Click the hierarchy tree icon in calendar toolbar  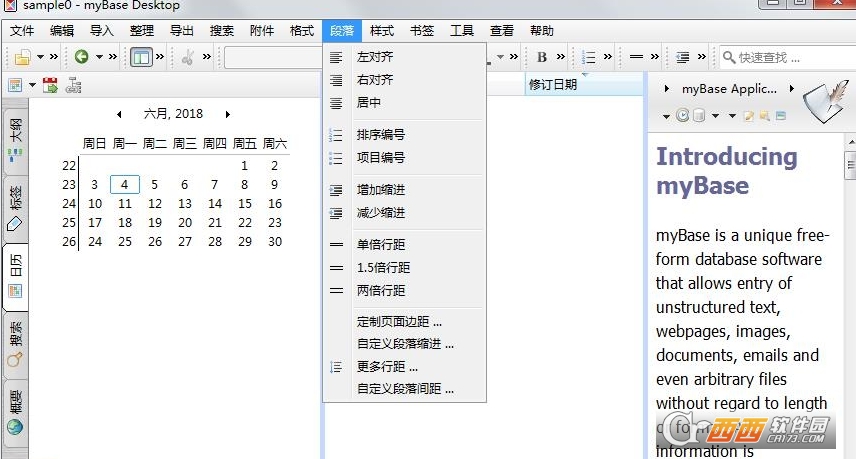tap(73, 85)
